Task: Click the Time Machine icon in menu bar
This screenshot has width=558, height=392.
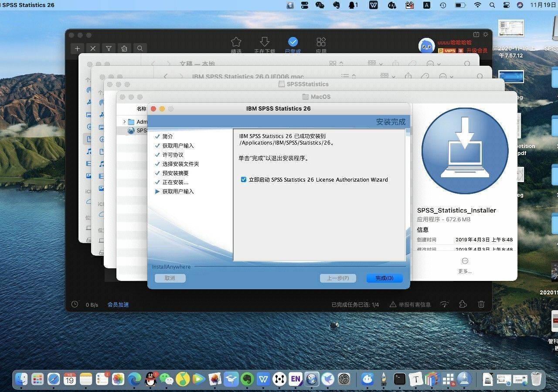Action: (443, 5)
